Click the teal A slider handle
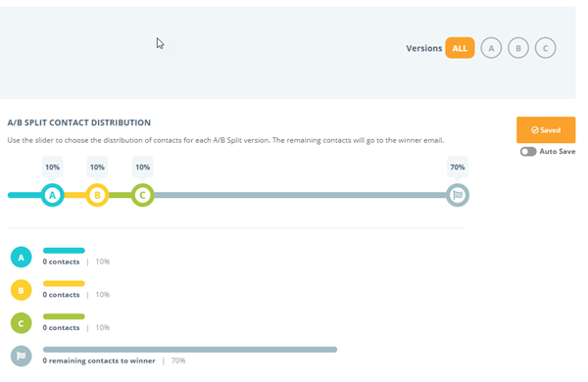 coord(53,195)
